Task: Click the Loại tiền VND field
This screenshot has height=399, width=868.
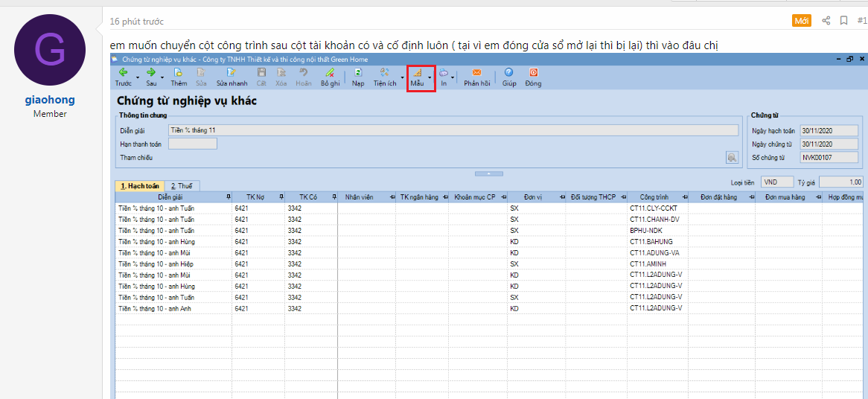Action: pos(776,182)
